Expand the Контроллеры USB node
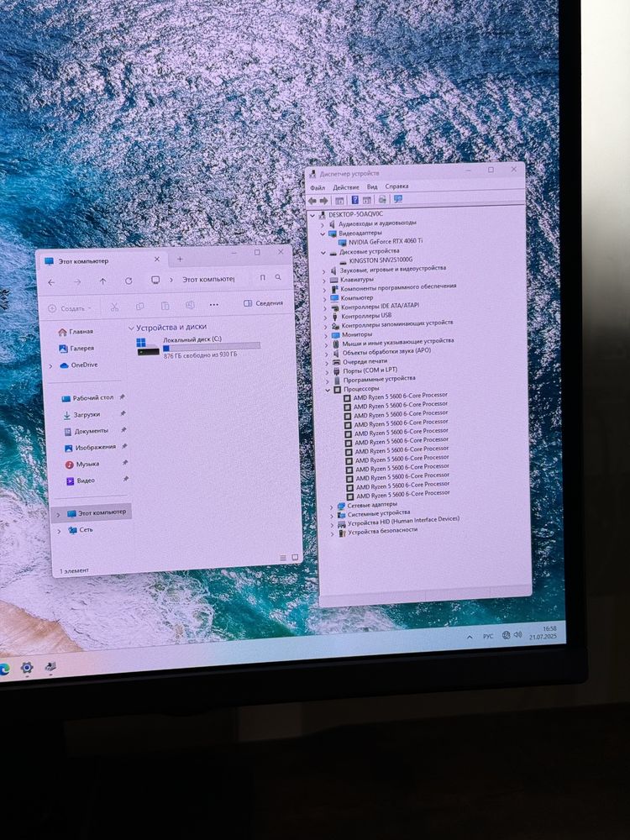630x840 pixels. [324, 318]
